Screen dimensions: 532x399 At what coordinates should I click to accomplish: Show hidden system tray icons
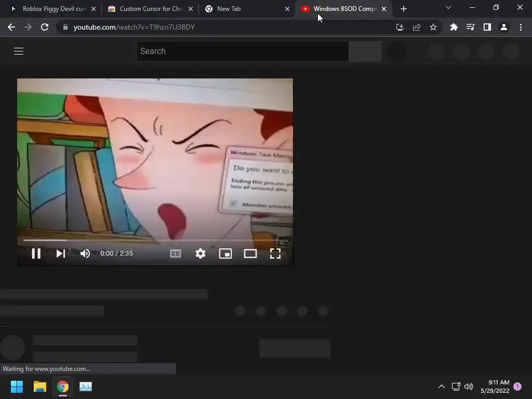coord(442,387)
